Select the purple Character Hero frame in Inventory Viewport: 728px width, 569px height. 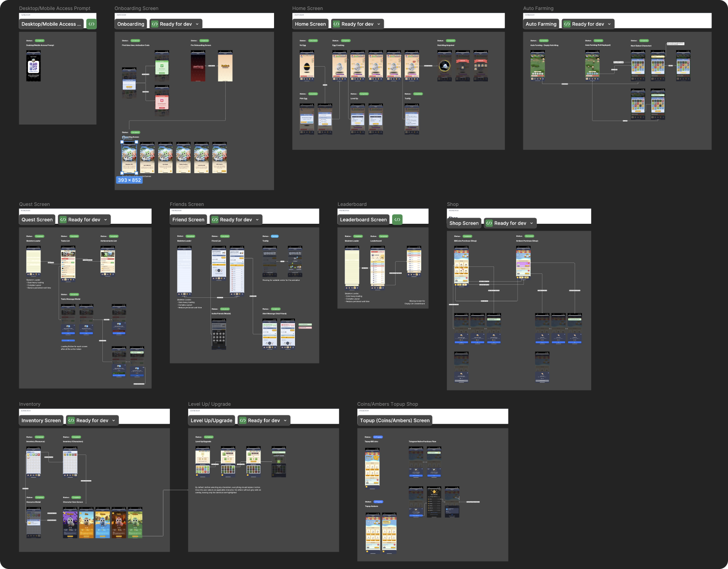70,522
